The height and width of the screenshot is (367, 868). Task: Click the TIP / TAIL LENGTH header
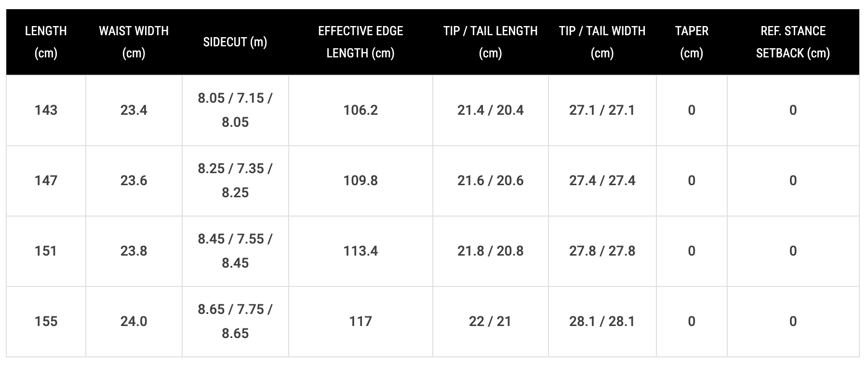point(491,42)
